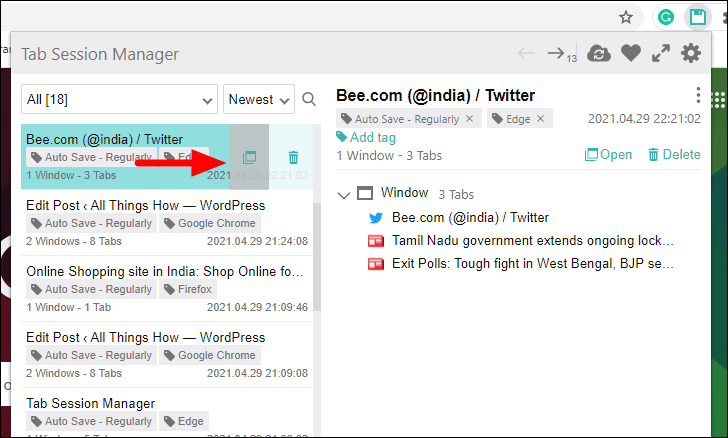Open the three-dot session menu
Image resolution: width=728 pixels, height=438 pixels.
coord(698,95)
